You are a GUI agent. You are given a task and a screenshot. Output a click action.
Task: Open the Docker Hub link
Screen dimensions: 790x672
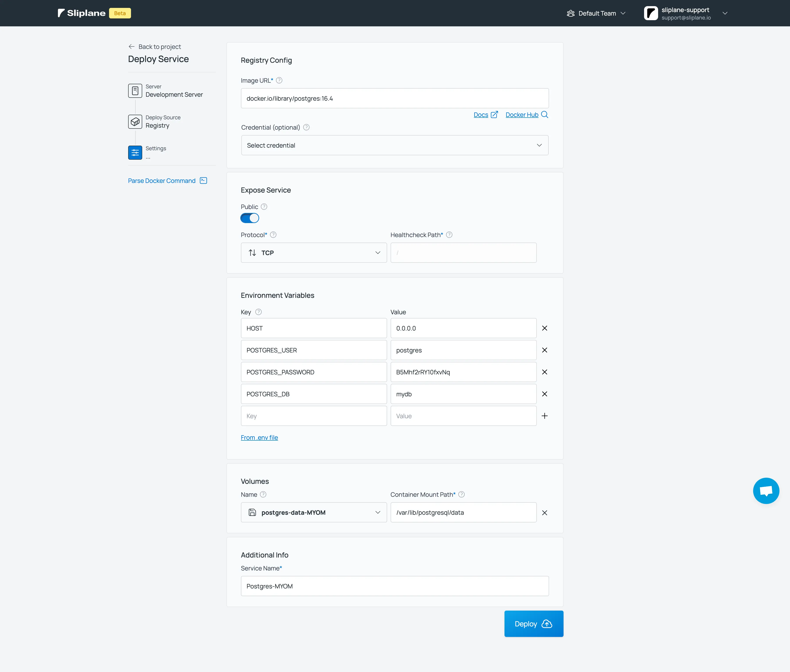522,115
